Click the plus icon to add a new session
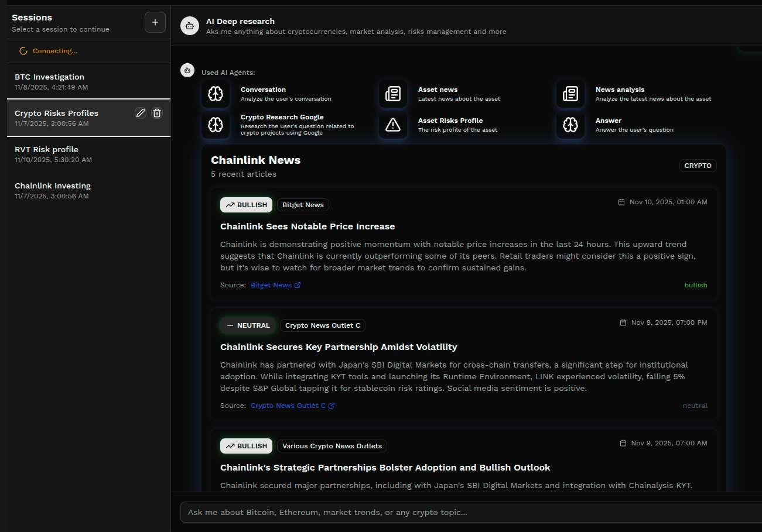The height and width of the screenshot is (532, 762). pos(155,22)
